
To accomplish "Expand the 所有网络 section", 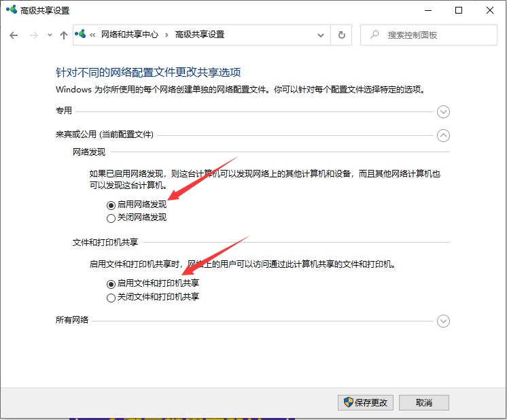I will click(444, 321).
